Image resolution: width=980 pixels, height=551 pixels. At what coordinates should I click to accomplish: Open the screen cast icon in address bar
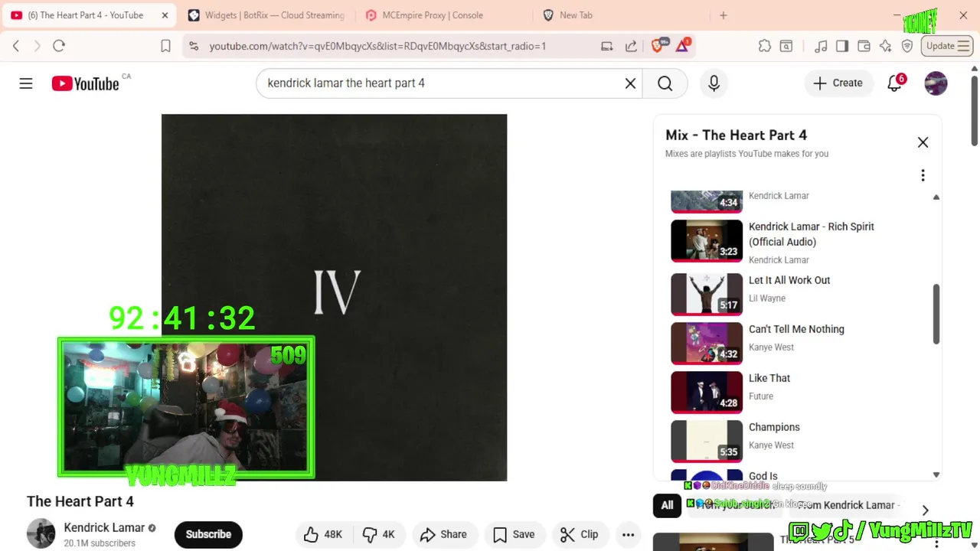click(x=607, y=46)
